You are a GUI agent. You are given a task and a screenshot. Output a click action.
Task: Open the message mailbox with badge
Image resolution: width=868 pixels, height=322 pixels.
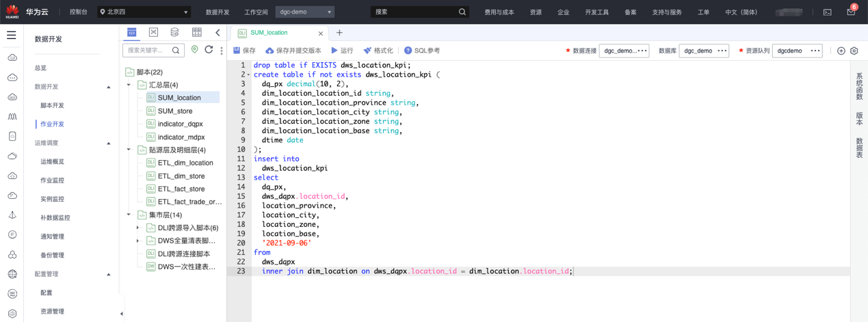pyautogui.click(x=851, y=11)
